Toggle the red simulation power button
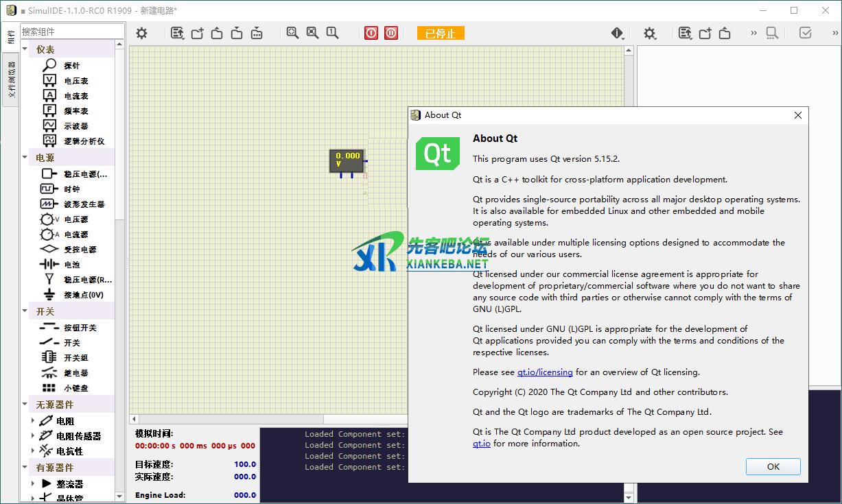The width and height of the screenshot is (842, 504). click(x=371, y=33)
